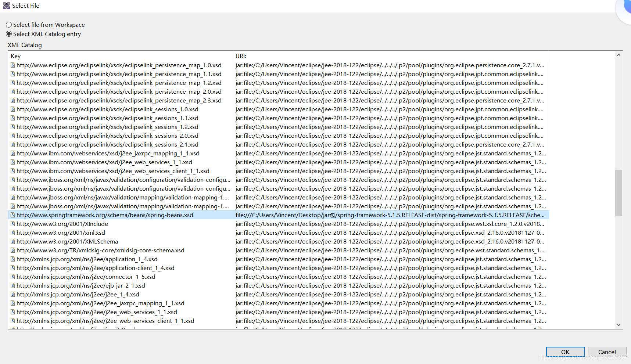Select key 'http://xmlns.jcp.org/xml/ns/j2ee/j2ee_web_services_client_1_1.xsd'
The width and height of the screenshot is (631, 364).
pyautogui.click(x=105, y=321)
